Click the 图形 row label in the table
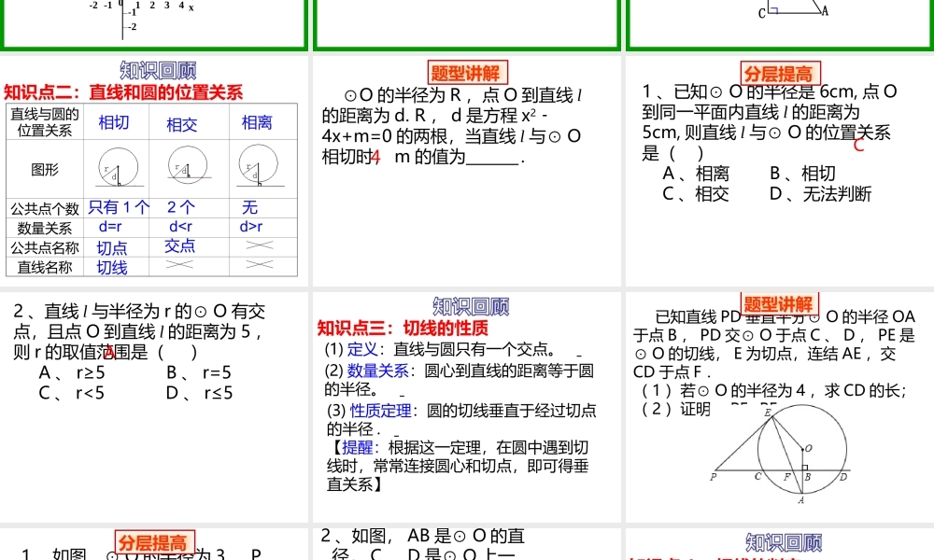Image resolution: width=934 pixels, height=560 pixels. click(45, 170)
